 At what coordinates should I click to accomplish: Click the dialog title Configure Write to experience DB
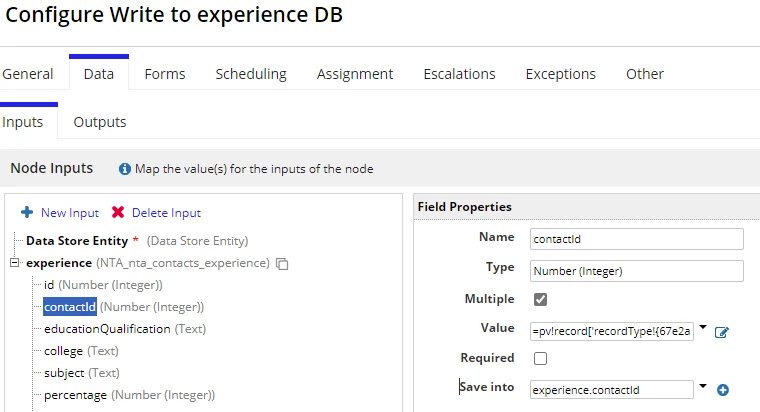click(174, 15)
